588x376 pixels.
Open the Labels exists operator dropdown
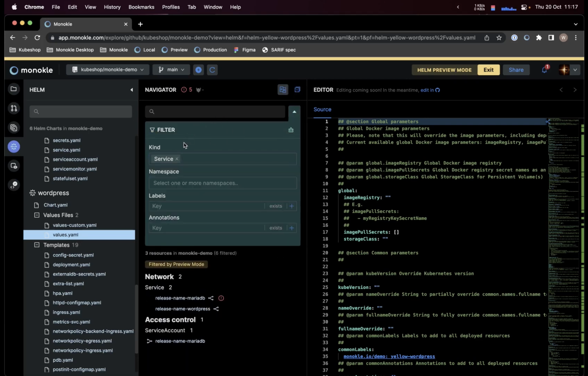(276, 206)
